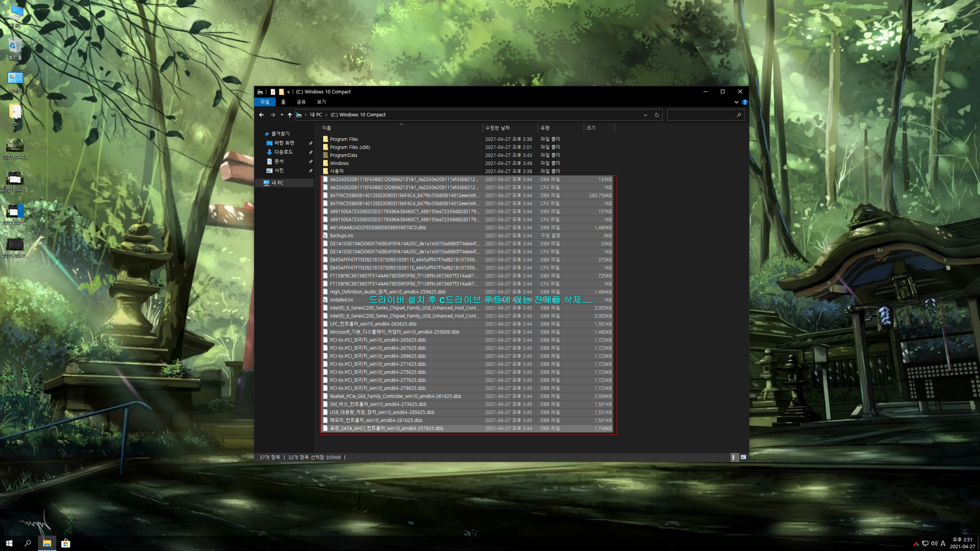Click the Forward navigation arrow
980x551 pixels.
point(273,115)
